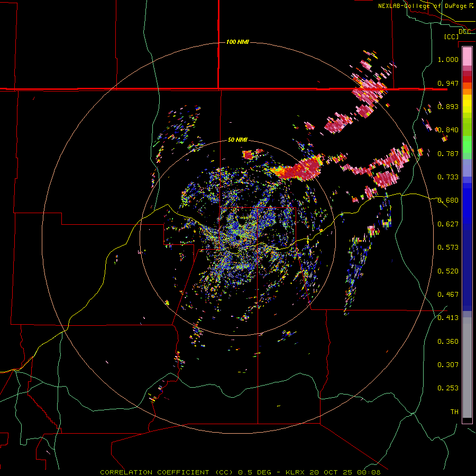
Task: Click the CORRELATION COEFFICIENT caption at the bottom
Action: (x=240, y=472)
